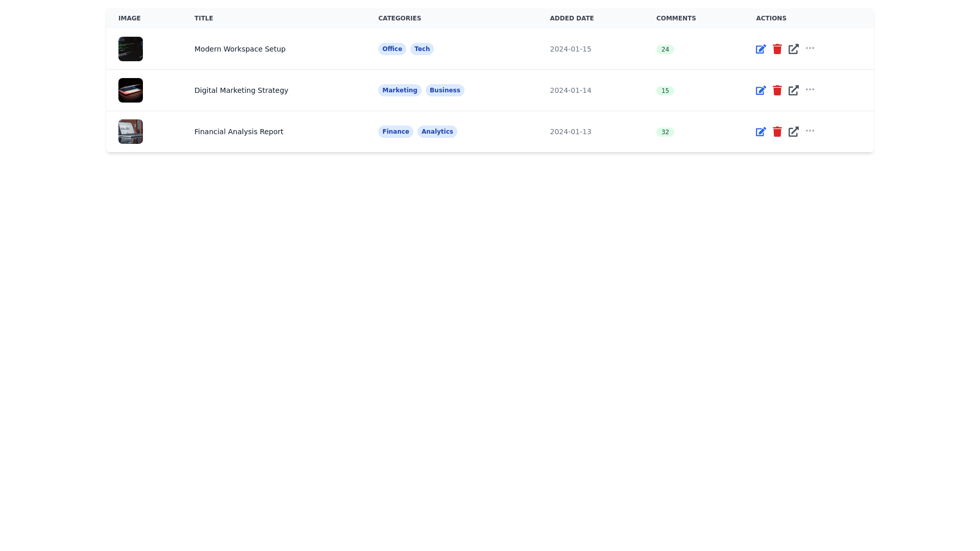The height and width of the screenshot is (551, 980).
Task: Click the Office category tag
Action: [x=392, y=49]
